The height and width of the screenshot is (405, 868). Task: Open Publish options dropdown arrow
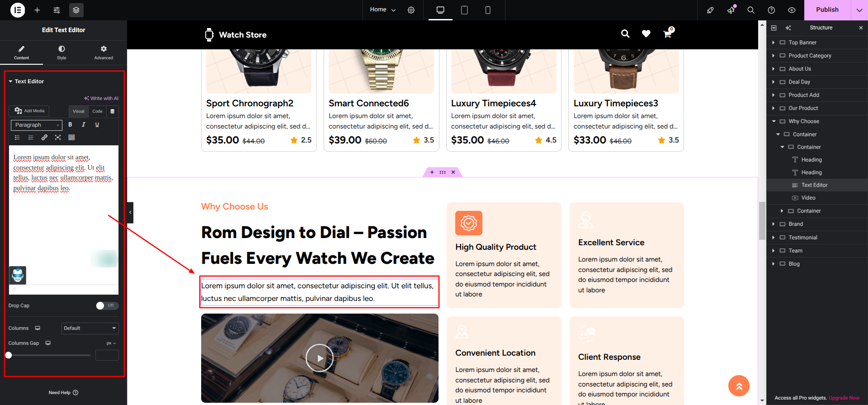coord(859,10)
